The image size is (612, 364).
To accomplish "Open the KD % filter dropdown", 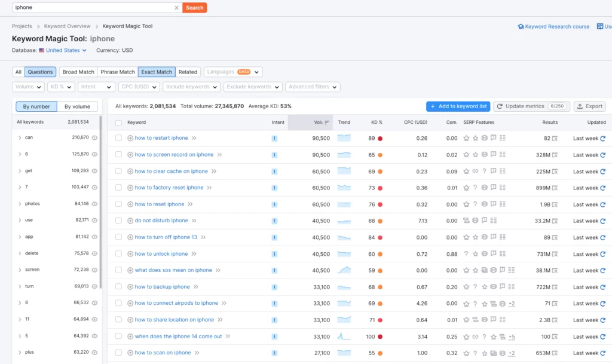I will pos(61,87).
